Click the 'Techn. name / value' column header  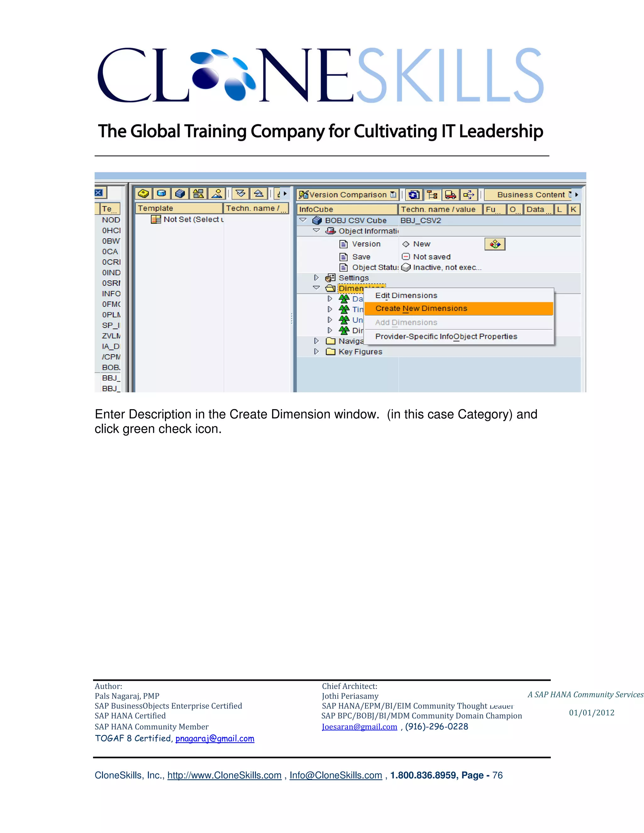440,209
